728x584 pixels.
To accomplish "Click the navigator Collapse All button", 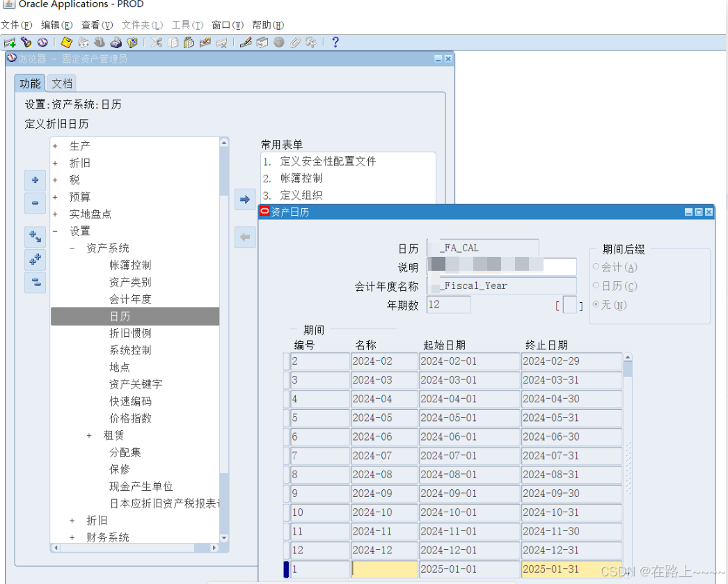I will pos(35,282).
